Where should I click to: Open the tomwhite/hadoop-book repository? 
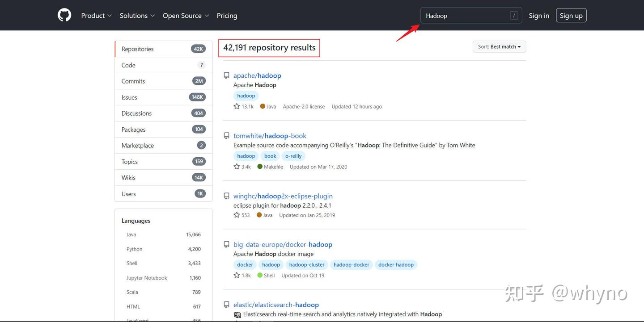coord(270,136)
